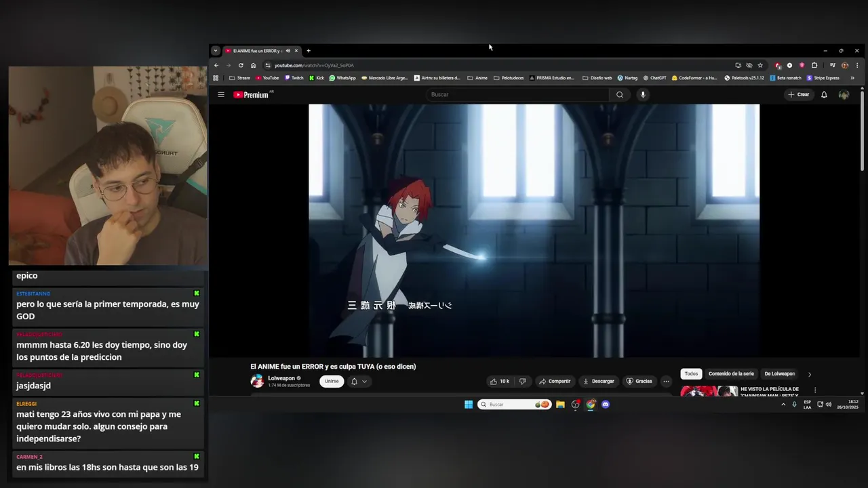
Task: Start voice search with the microphone icon
Action: 643,95
